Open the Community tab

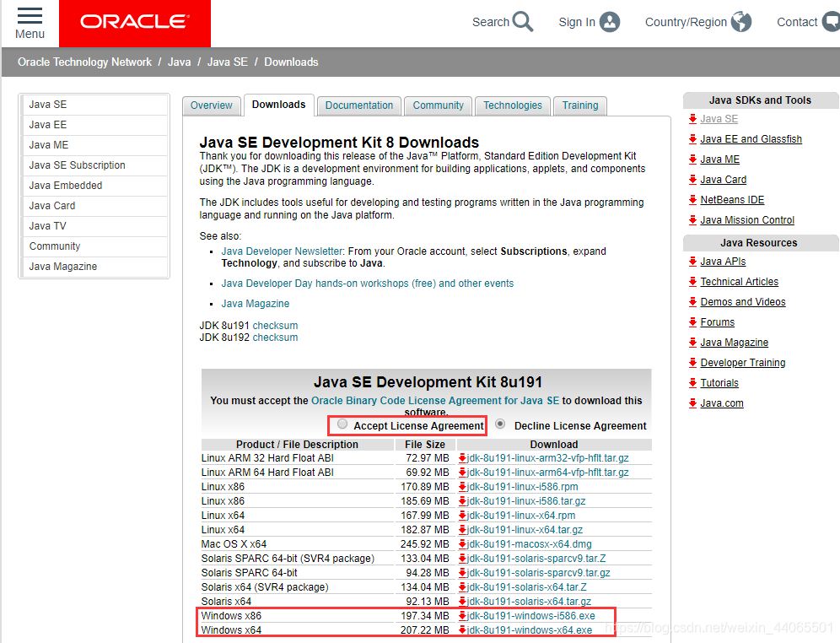coord(439,105)
